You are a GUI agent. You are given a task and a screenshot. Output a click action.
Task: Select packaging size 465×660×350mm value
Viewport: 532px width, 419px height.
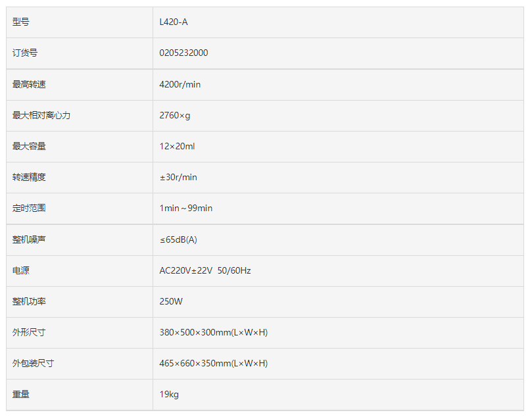(x=214, y=363)
